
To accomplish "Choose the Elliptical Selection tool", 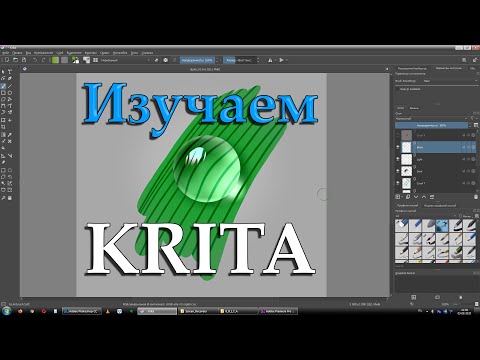I will point(10,170).
